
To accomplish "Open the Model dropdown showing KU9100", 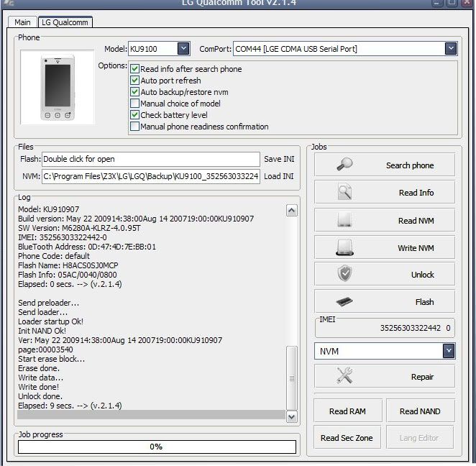I will 183,49.
